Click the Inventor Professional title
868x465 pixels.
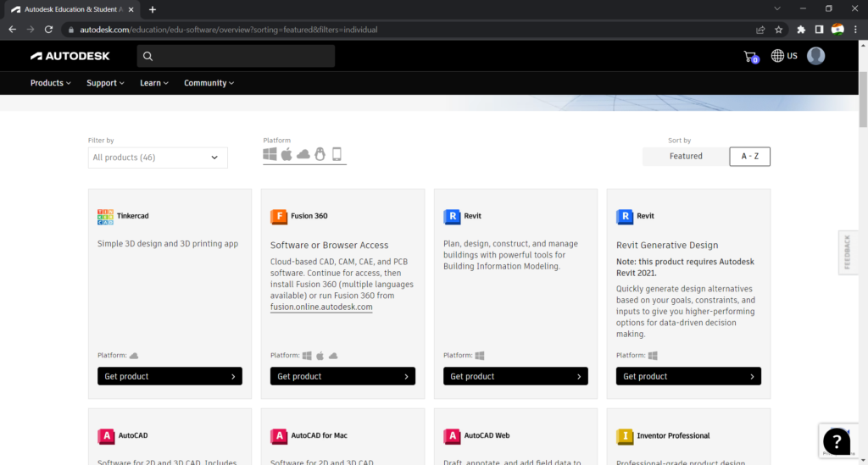pos(673,435)
